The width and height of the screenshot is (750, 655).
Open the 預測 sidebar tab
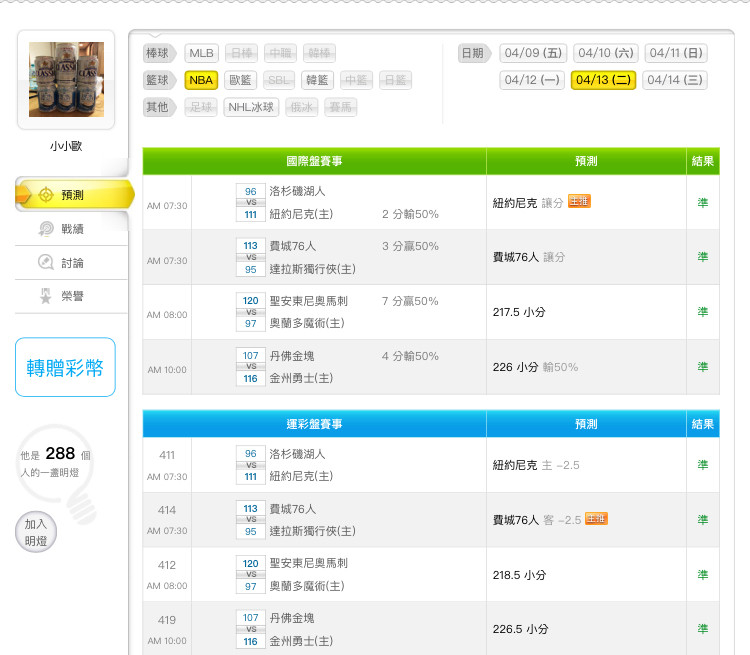point(75,195)
